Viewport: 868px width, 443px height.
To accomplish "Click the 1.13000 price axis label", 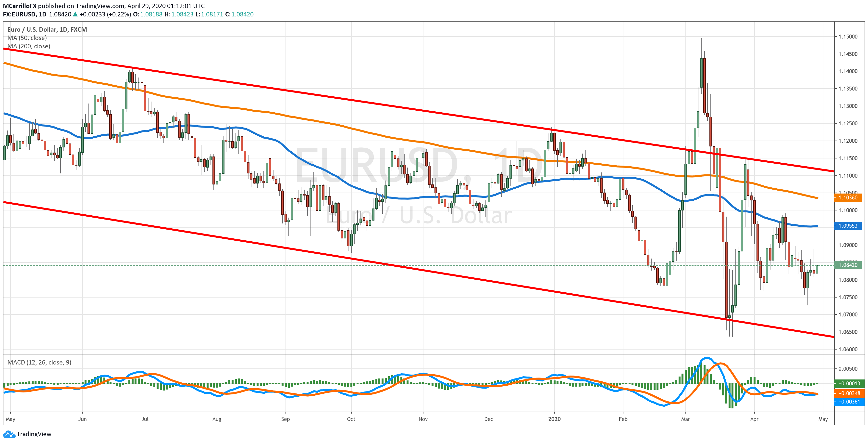I will pyautogui.click(x=848, y=106).
